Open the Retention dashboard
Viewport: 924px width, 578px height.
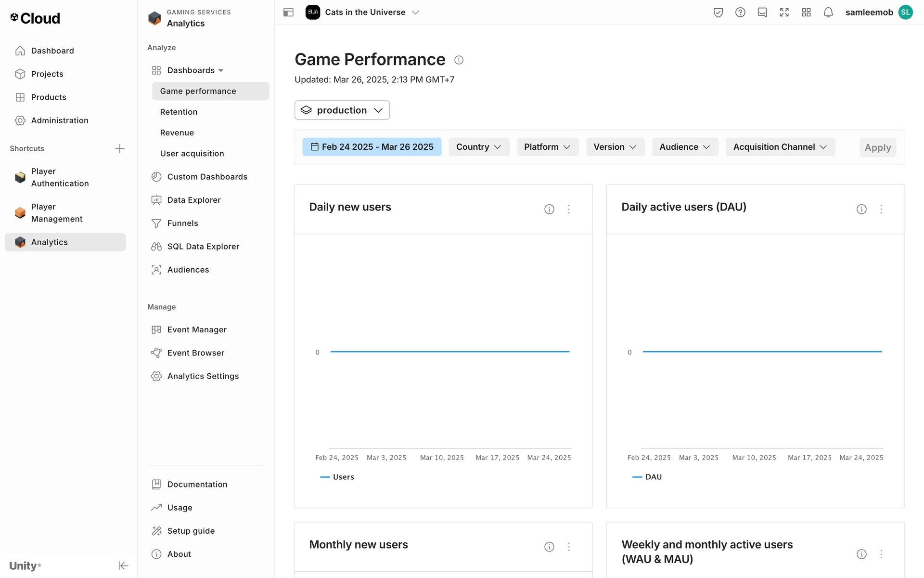(179, 112)
